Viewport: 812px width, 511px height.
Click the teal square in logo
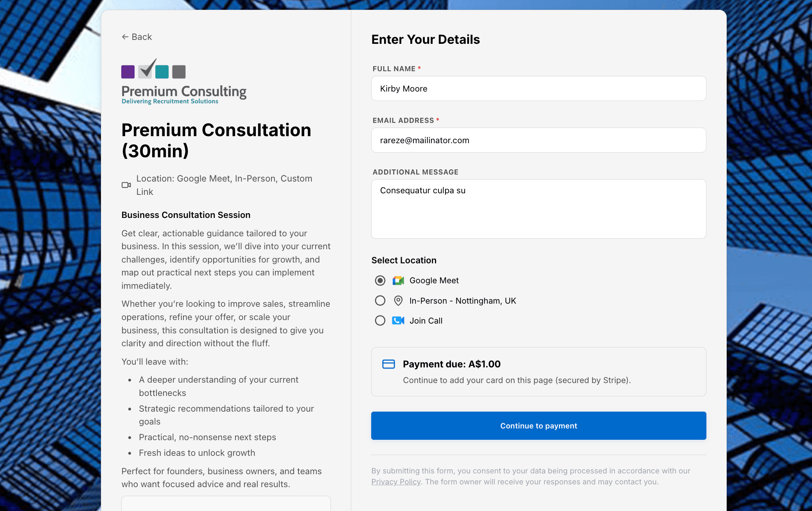[162, 72]
